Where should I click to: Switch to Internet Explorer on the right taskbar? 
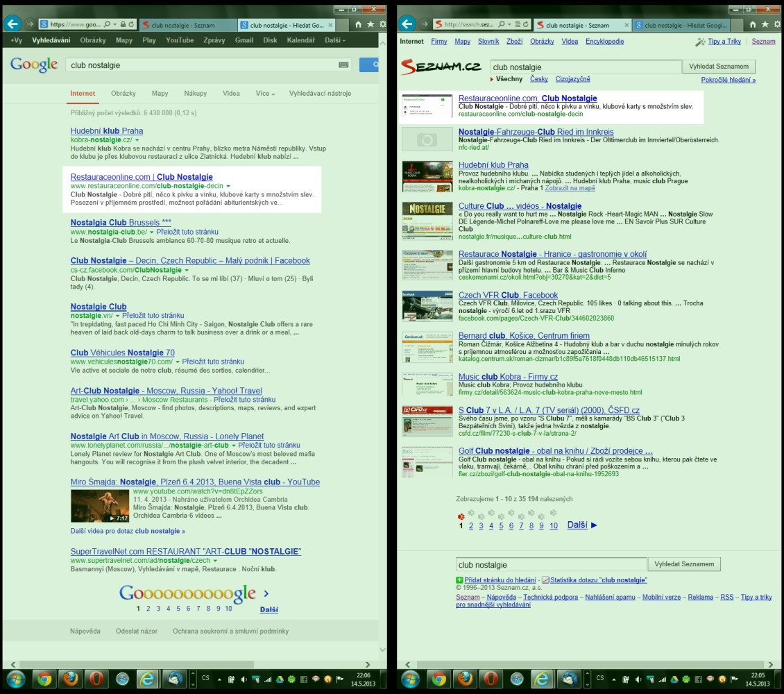[x=542, y=679]
